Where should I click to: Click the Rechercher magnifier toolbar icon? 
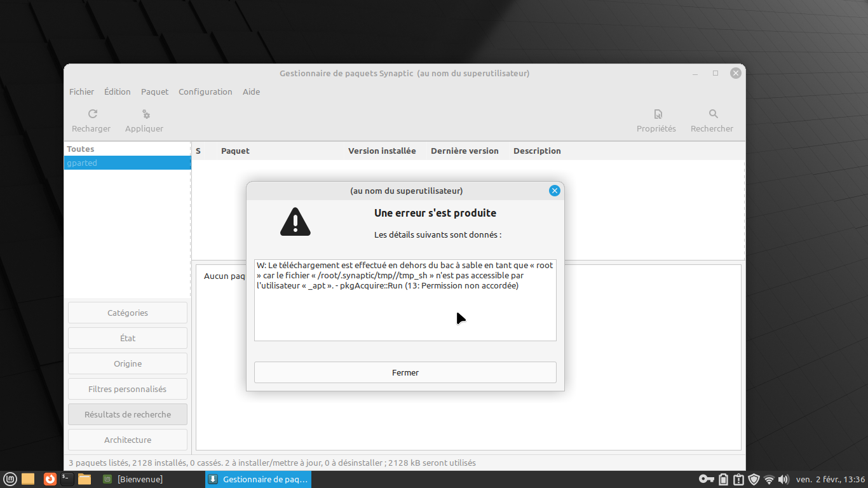[x=713, y=114]
